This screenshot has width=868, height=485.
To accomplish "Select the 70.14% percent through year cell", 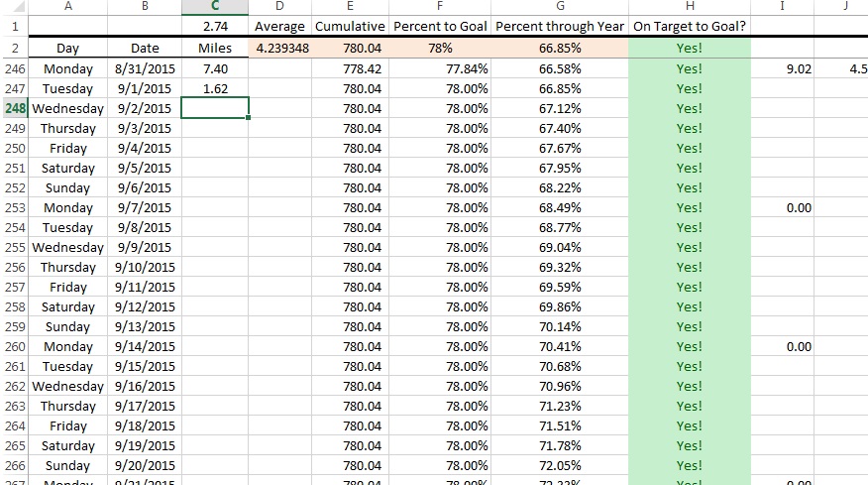I will point(560,326).
